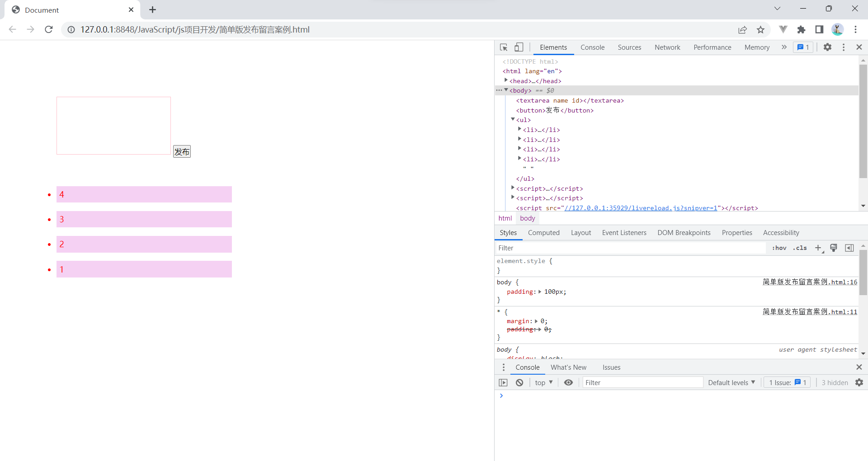Image resolution: width=868 pixels, height=461 pixels.
Task: Open DOM Breakpoints tab
Action: point(684,233)
